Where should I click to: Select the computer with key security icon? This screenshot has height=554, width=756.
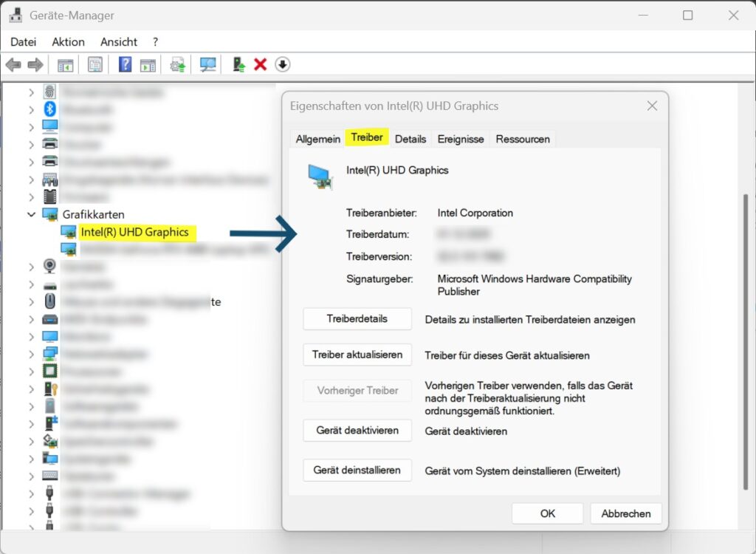coord(50,389)
